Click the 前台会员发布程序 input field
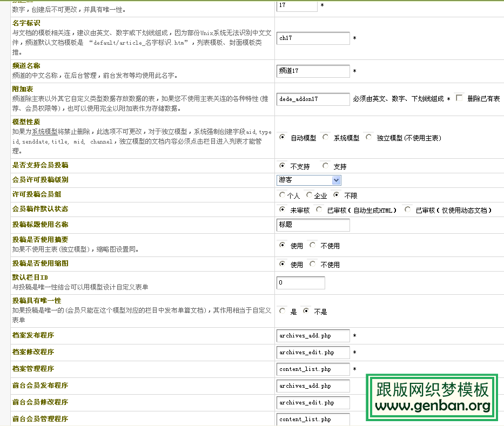The width and height of the screenshot is (504, 426). [313, 386]
